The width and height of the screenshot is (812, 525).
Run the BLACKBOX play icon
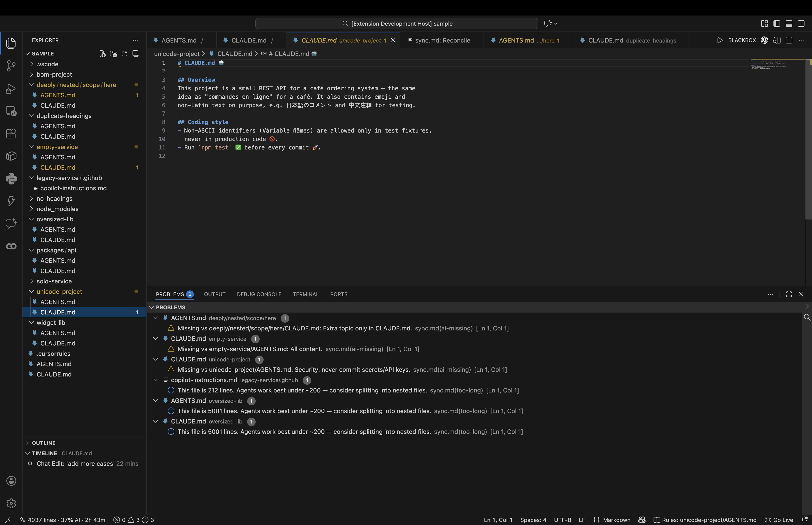pos(720,40)
